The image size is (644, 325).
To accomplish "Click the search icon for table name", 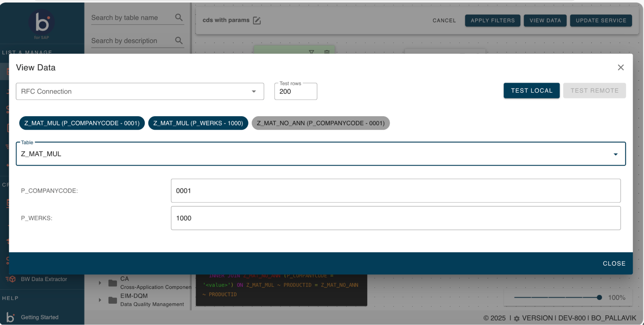I will pyautogui.click(x=179, y=17).
